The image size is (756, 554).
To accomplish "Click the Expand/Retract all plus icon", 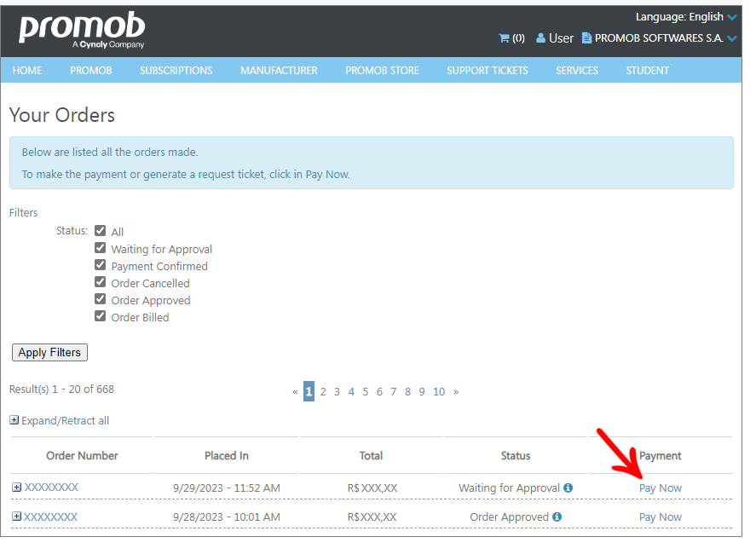I will pos(14,420).
